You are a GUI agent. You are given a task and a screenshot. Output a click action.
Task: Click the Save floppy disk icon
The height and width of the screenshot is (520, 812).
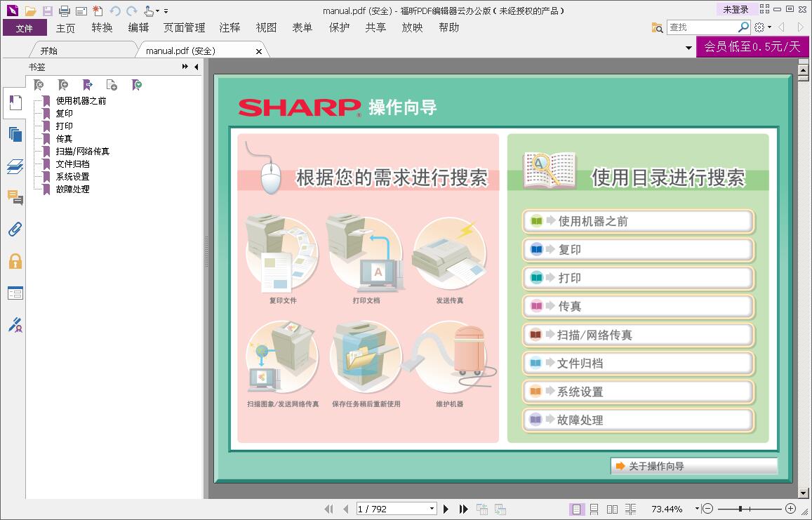[x=48, y=11]
